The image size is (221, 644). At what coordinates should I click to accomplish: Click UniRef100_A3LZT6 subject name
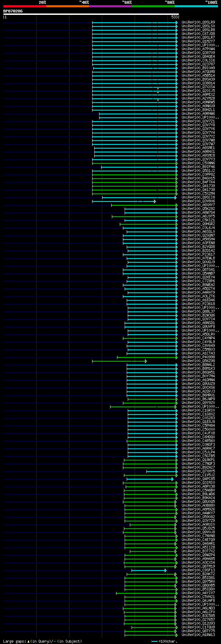pos(198,296)
